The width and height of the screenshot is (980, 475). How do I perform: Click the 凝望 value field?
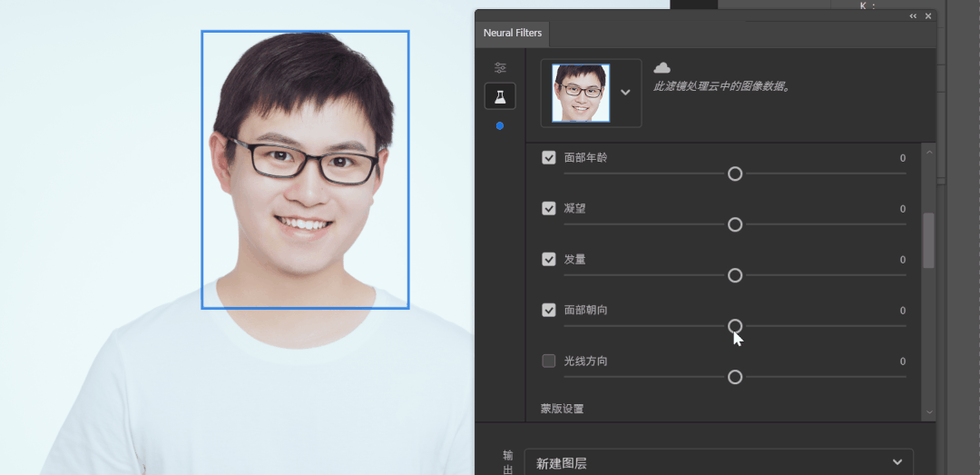[x=903, y=209]
